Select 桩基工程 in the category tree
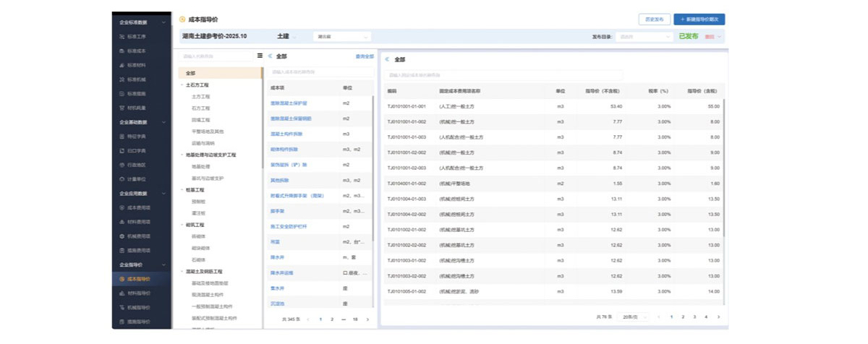The width and height of the screenshot is (868, 344). [x=196, y=189]
